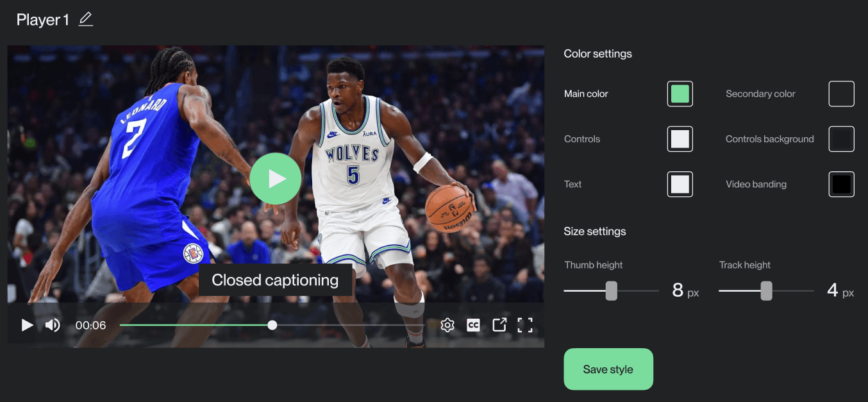This screenshot has height=402, width=868.
Task: Click the Thumb height label
Action: 594,265
